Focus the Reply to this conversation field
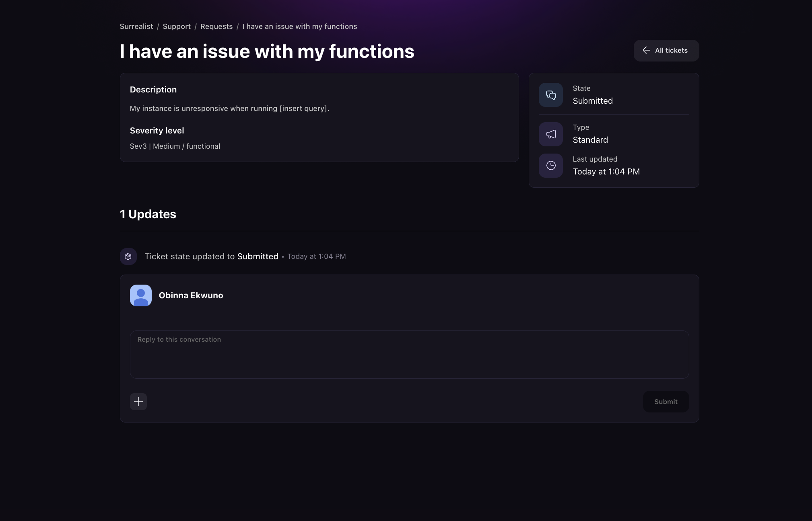The width and height of the screenshot is (812, 521). click(409, 354)
